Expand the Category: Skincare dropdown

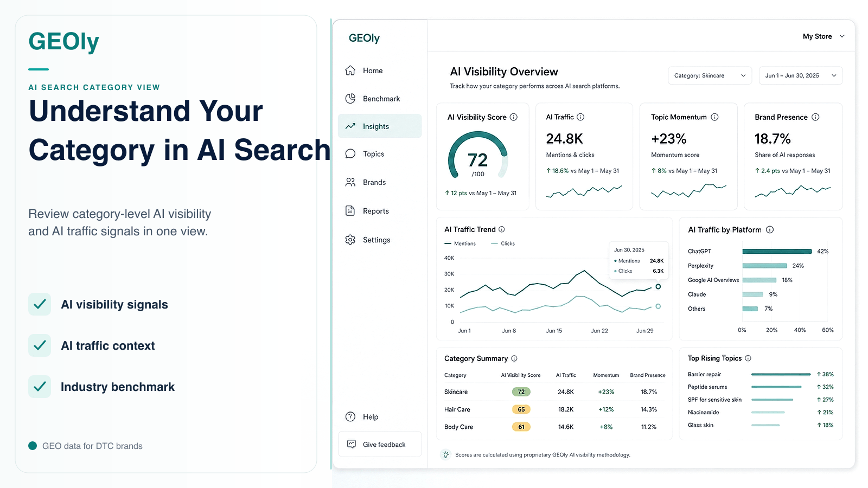(710, 75)
